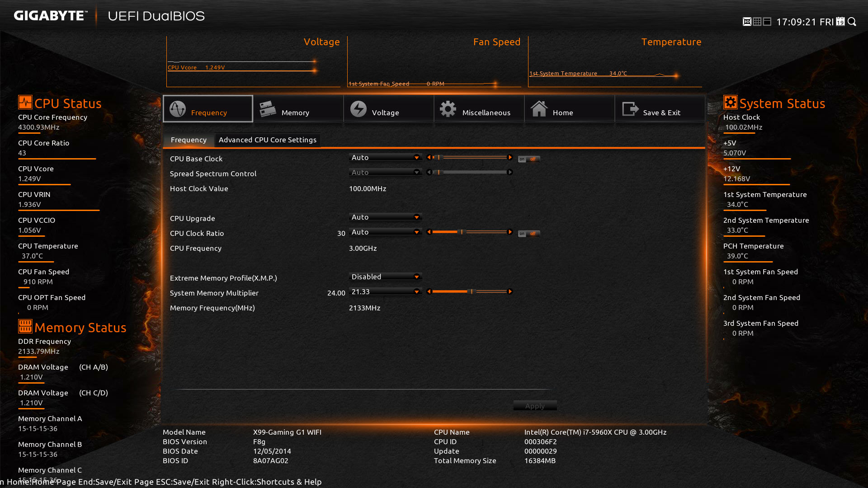Click the X99-Gaming G1 WIFI model name

(x=287, y=432)
